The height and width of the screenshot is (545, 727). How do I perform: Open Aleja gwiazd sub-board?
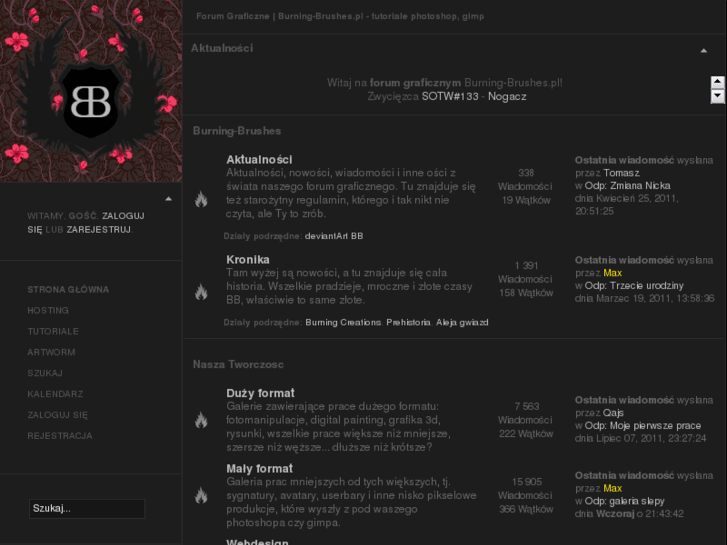click(462, 322)
